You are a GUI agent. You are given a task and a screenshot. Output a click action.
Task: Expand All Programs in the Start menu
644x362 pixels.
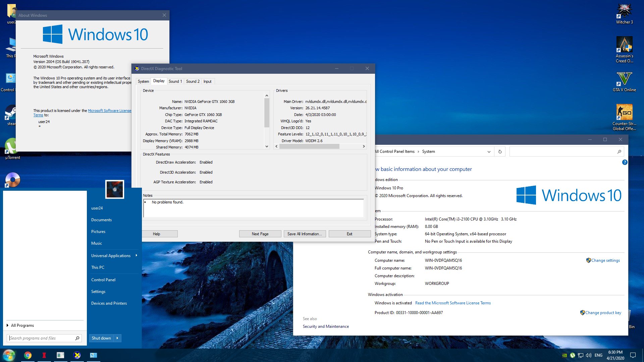click(22, 325)
